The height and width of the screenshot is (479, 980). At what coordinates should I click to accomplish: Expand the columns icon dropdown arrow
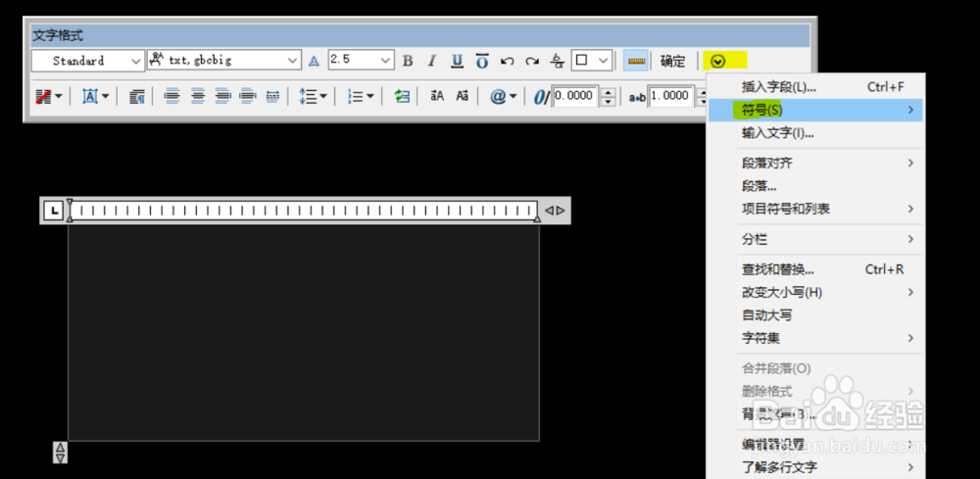tap(58, 97)
